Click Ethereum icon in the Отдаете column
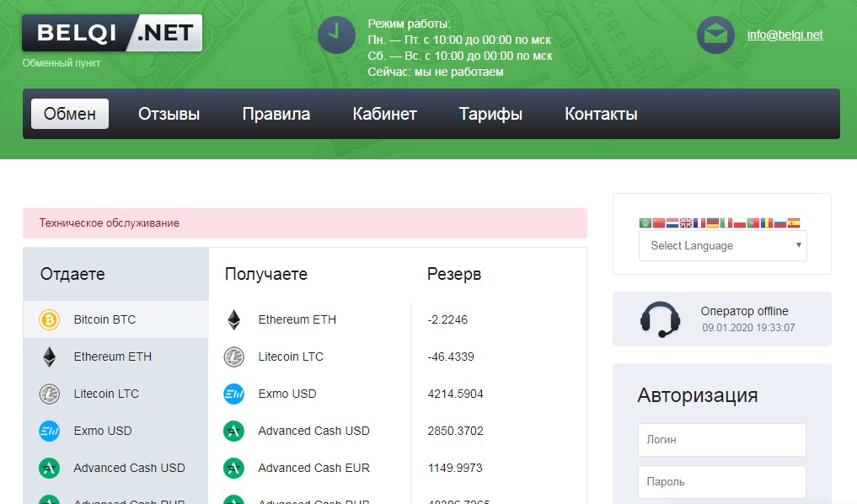Screen dimensions: 857x504 coord(49,357)
